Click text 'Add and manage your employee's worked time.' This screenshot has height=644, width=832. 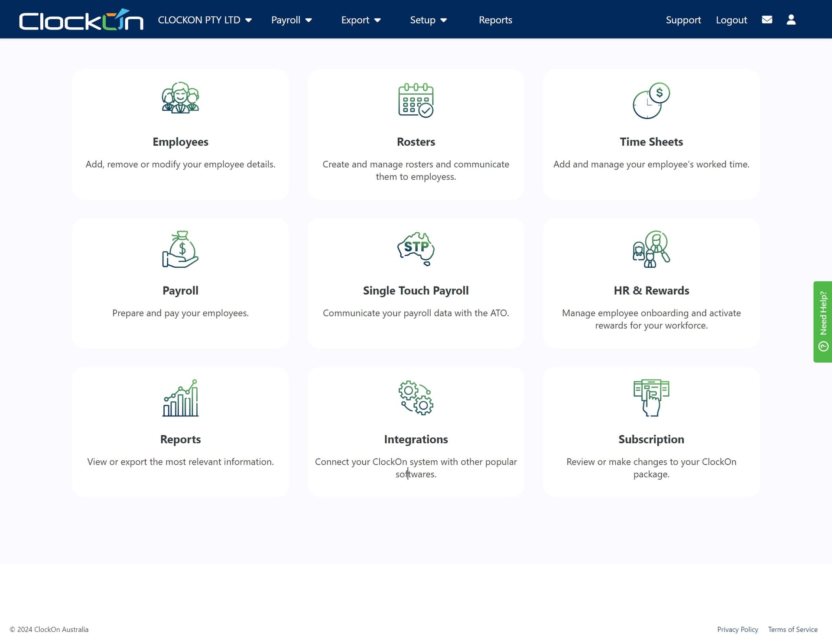[651, 164]
